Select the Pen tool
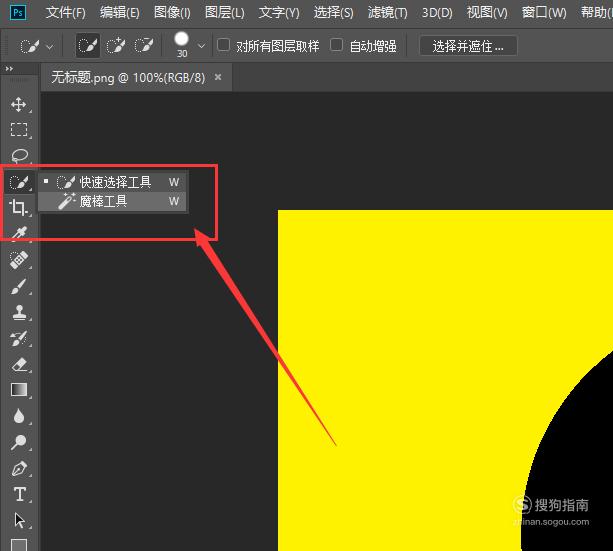 (19, 468)
